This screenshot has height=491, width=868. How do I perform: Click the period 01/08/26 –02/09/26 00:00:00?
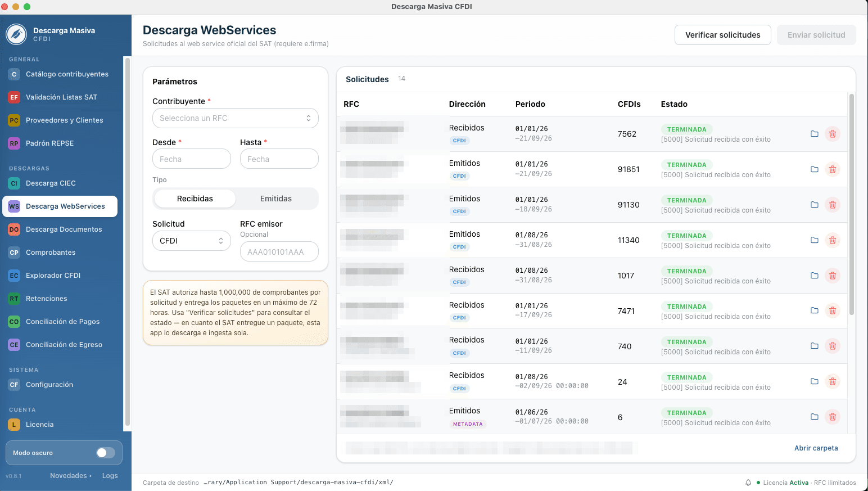tap(551, 381)
